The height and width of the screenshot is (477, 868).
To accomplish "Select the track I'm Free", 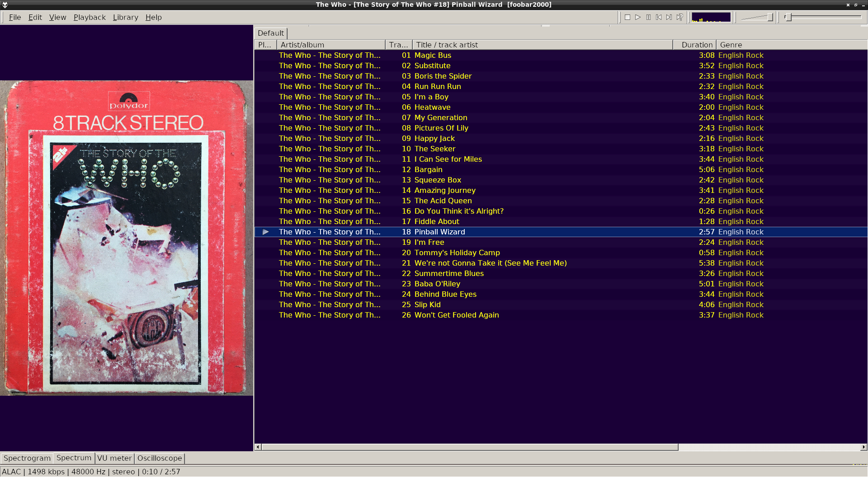I will point(561,242).
